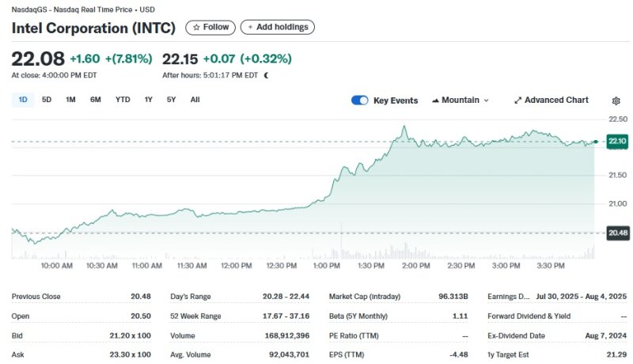633x364 pixels.
Task: Click the 22.10 current price tag on chart
Action: click(x=617, y=141)
